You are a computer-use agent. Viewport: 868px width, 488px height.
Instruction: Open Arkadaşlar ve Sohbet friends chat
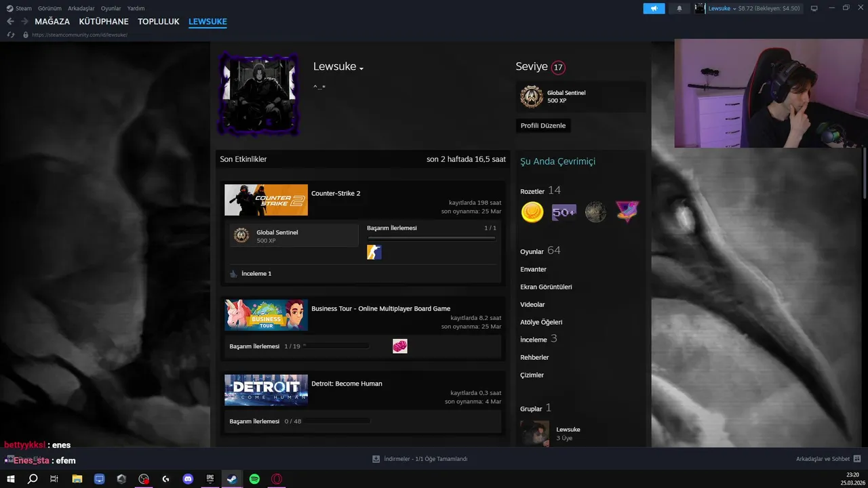click(828, 459)
